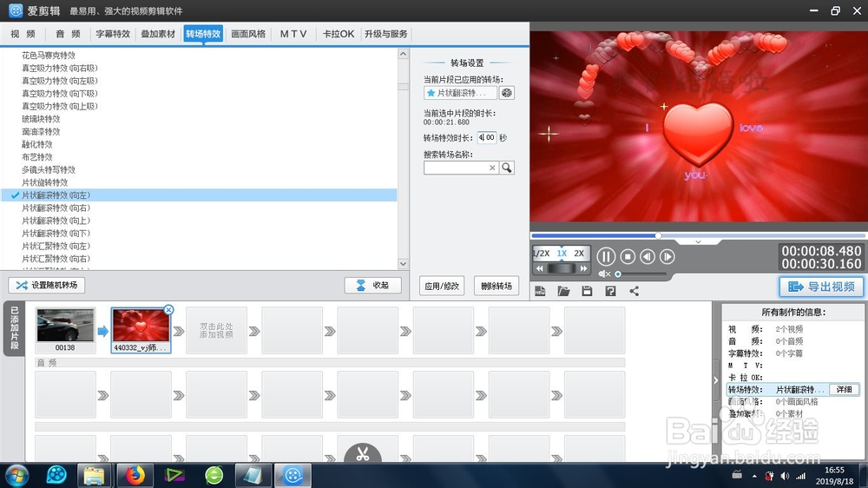Stop playback with the stop button
The height and width of the screenshot is (488, 868).
(628, 256)
